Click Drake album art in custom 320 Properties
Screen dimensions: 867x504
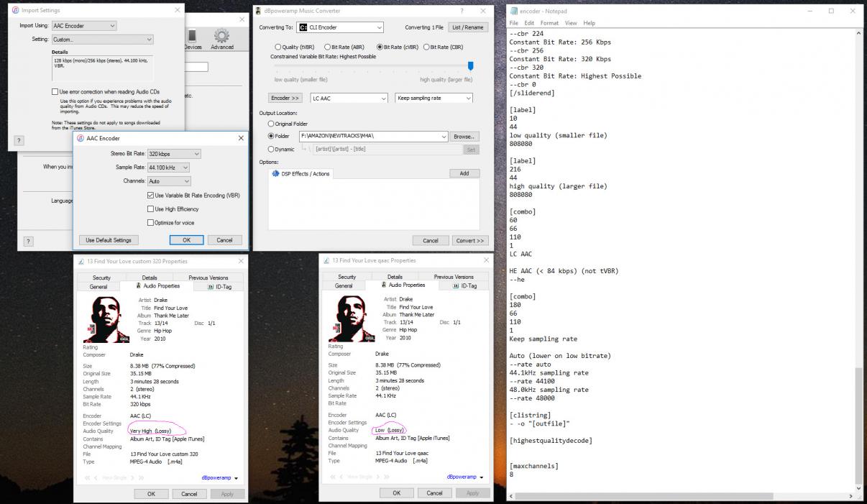(107, 319)
